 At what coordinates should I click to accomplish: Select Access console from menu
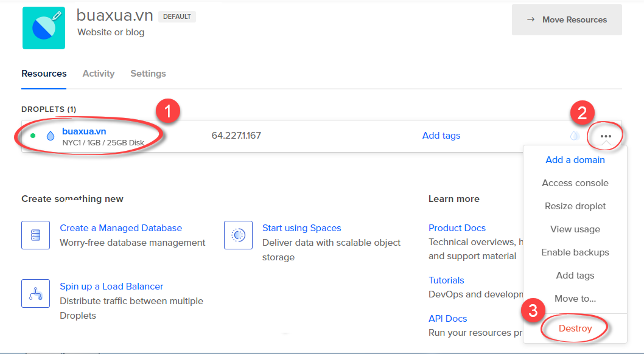[575, 183]
